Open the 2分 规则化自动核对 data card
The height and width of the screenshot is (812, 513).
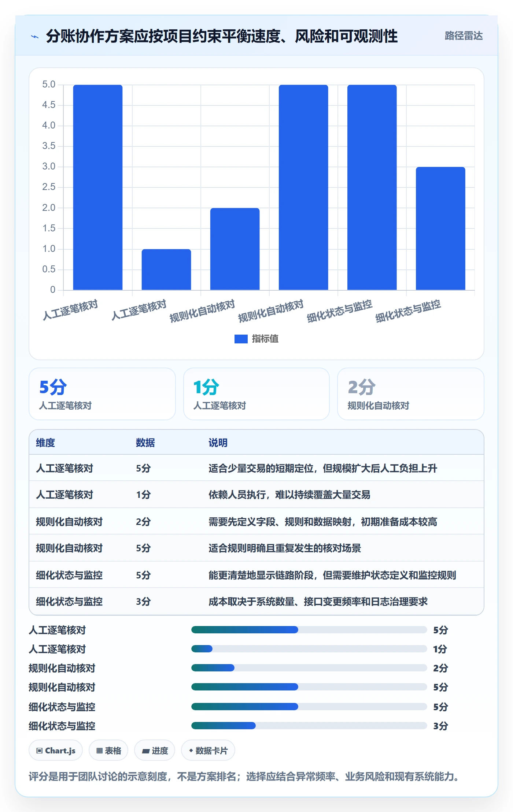(x=410, y=394)
